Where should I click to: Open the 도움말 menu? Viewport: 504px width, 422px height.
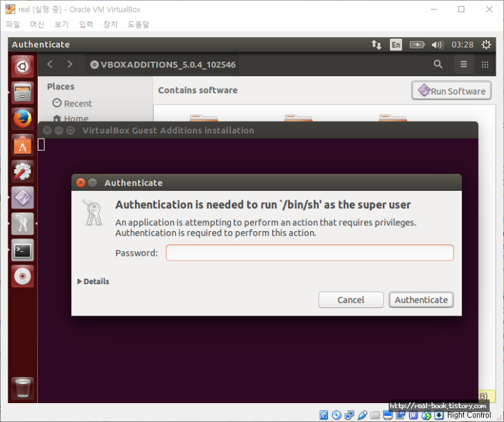[139, 25]
